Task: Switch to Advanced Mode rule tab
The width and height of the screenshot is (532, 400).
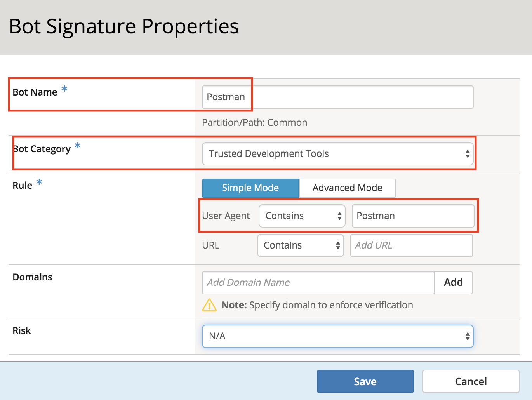Action: pyautogui.click(x=348, y=188)
